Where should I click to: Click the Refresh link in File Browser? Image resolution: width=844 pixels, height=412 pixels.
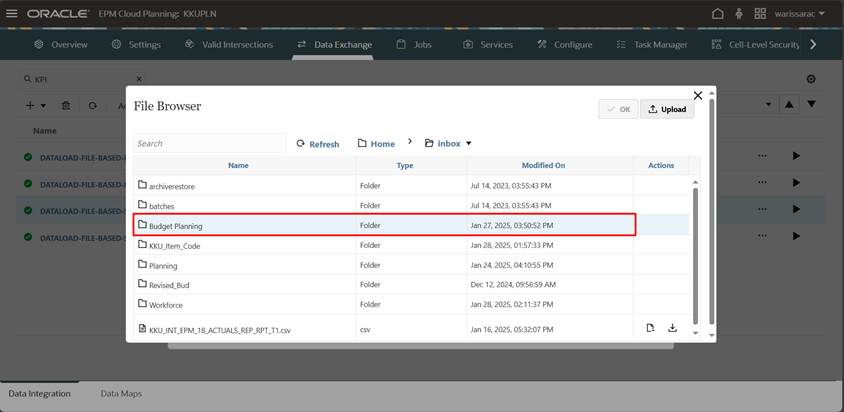[318, 144]
